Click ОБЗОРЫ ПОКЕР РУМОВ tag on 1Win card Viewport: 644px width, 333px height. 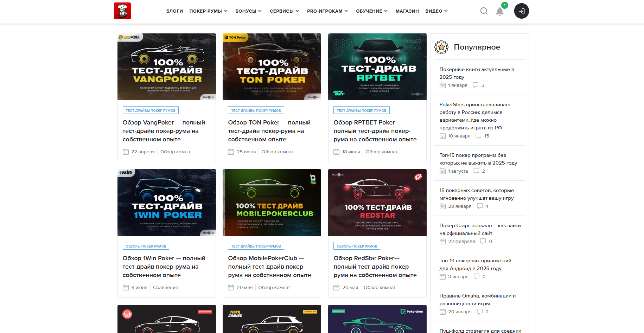click(x=146, y=246)
